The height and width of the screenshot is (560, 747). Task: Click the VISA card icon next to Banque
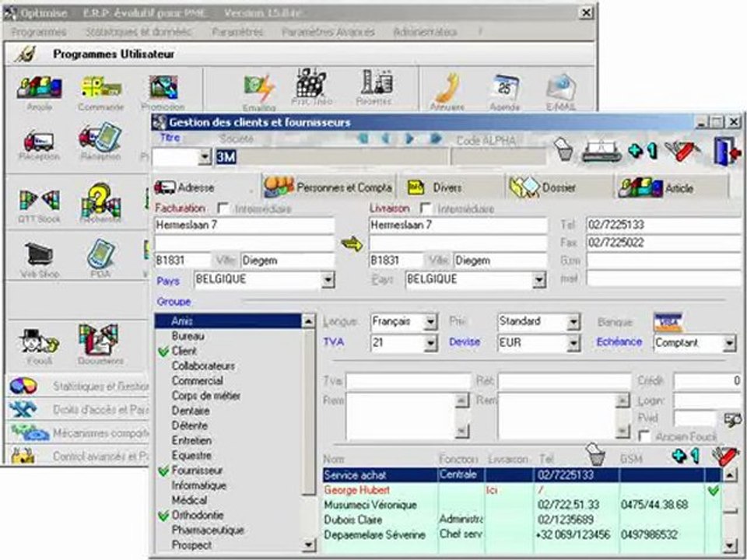tap(668, 322)
